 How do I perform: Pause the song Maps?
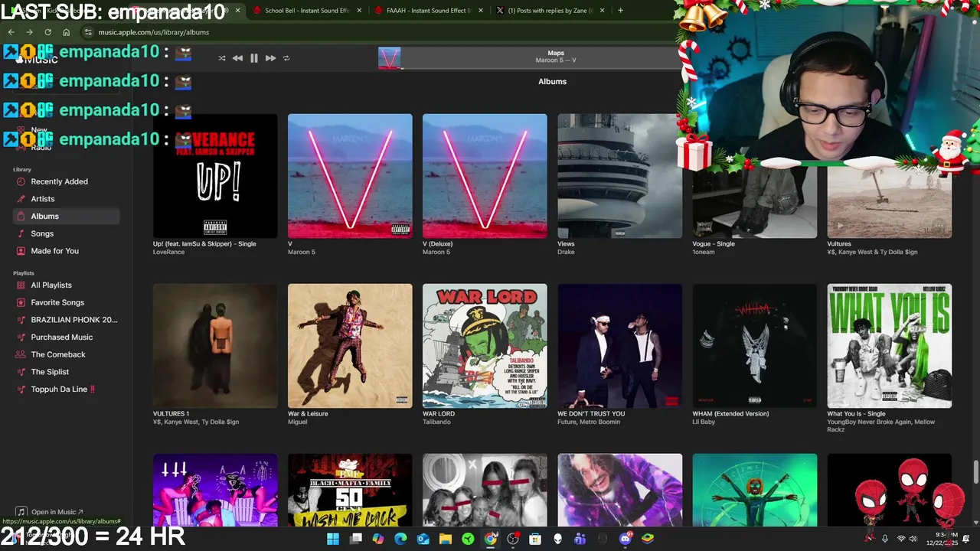pyautogui.click(x=254, y=58)
